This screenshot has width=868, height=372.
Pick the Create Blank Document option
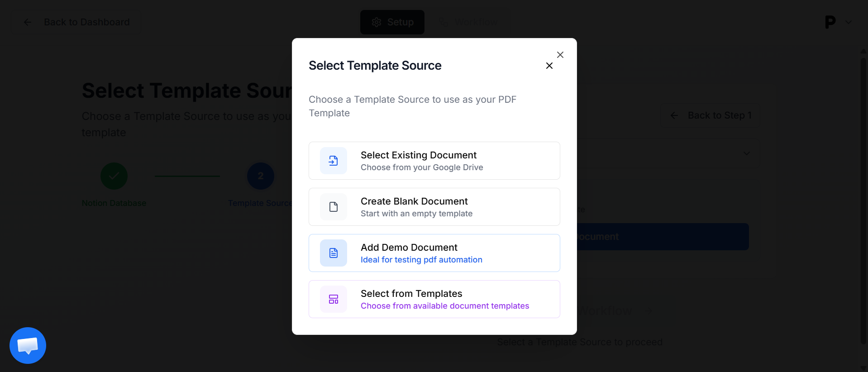tap(434, 207)
